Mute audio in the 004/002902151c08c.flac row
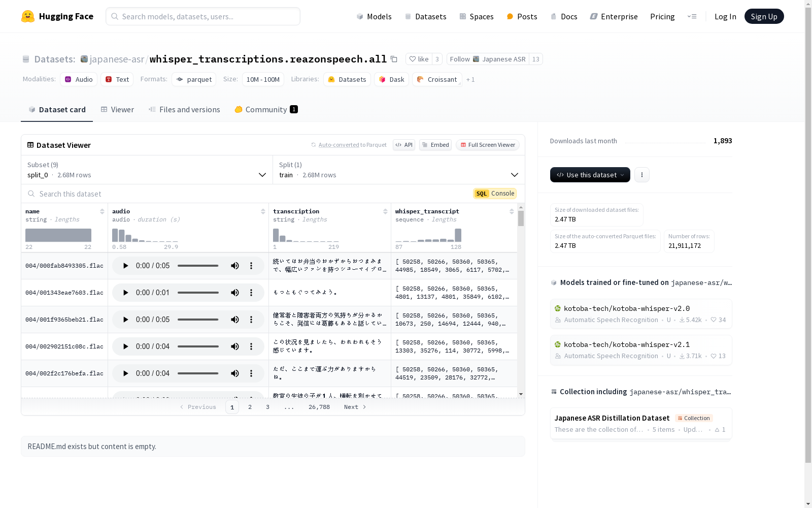 (x=235, y=346)
